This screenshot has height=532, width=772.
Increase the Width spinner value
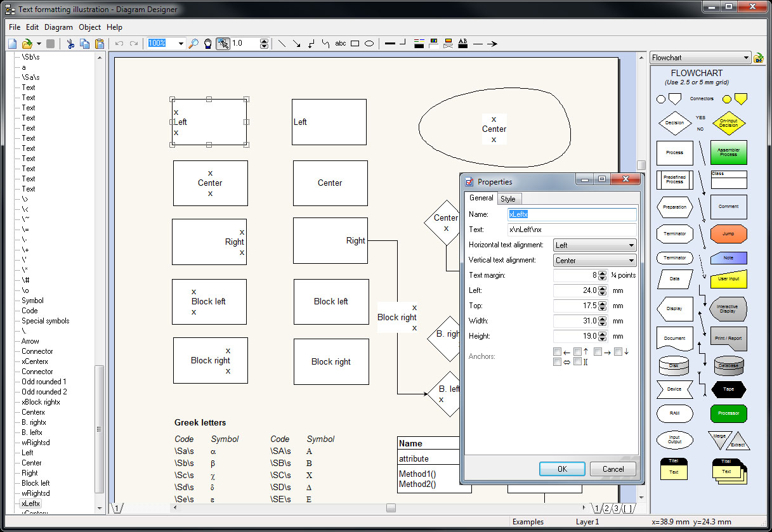tap(602, 318)
